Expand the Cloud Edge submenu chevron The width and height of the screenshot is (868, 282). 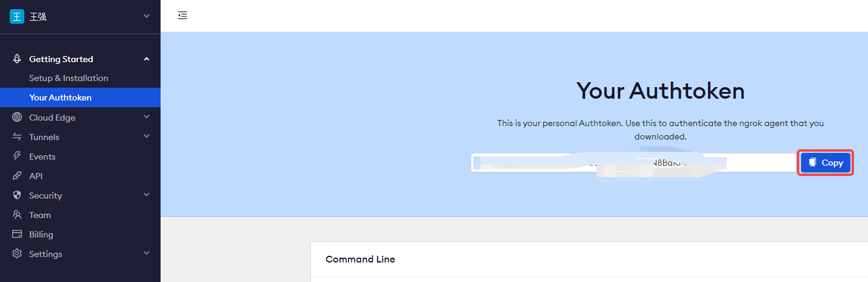pyautogui.click(x=146, y=117)
